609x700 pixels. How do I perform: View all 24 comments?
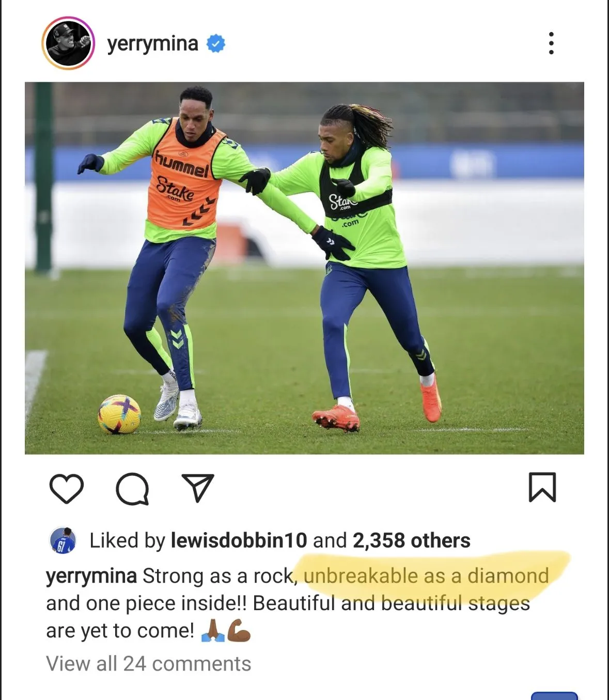[148, 664]
